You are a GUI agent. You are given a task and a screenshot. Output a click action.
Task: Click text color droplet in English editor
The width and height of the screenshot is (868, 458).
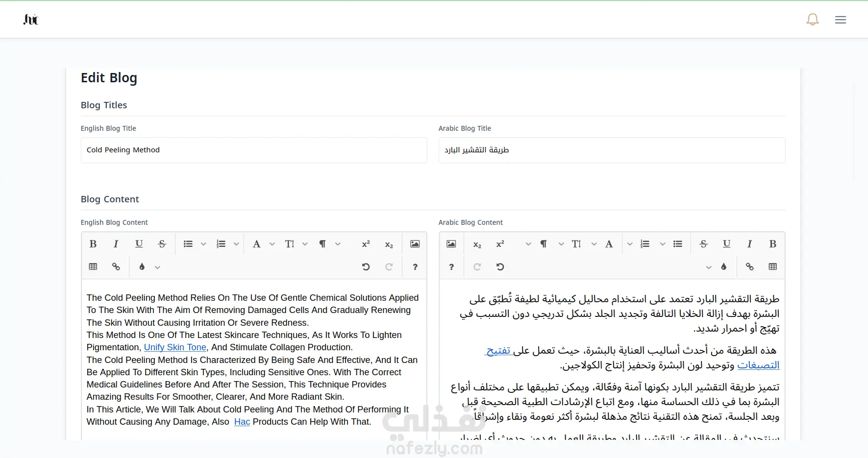pyautogui.click(x=142, y=267)
